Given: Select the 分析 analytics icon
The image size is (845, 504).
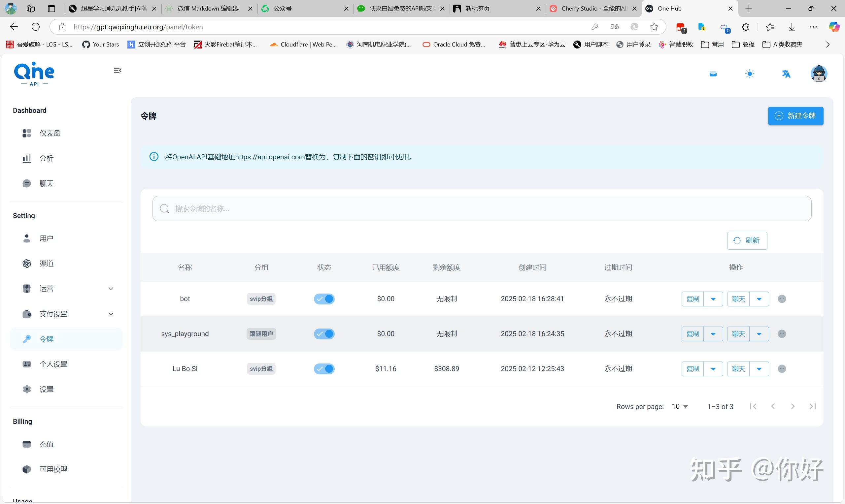Looking at the screenshot, I should point(27,158).
